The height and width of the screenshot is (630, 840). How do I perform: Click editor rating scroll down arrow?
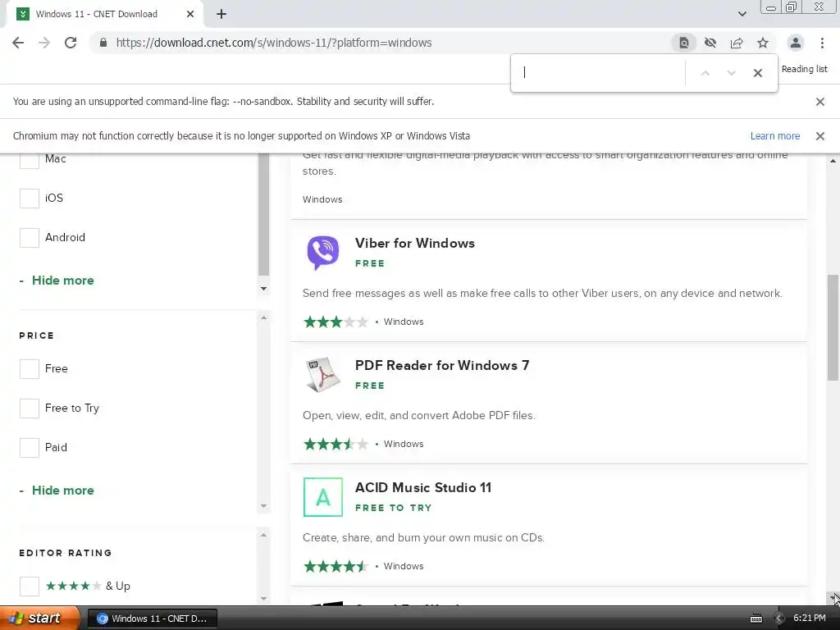263,599
